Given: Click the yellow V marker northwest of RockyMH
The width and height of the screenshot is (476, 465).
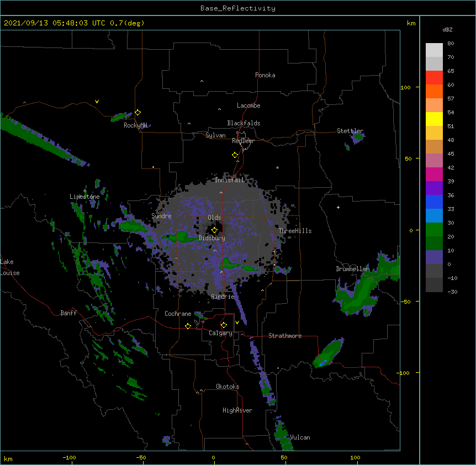Looking at the screenshot, I should (x=97, y=102).
